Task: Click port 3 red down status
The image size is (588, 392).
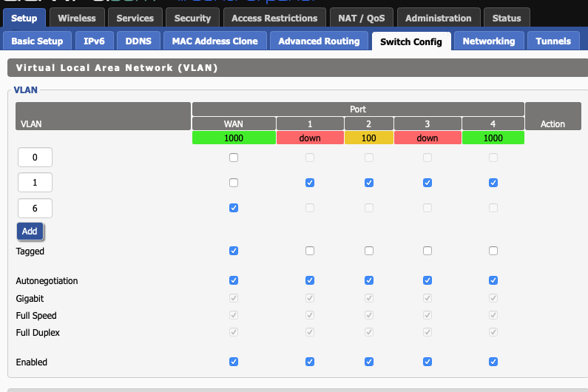Action: tap(428, 138)
